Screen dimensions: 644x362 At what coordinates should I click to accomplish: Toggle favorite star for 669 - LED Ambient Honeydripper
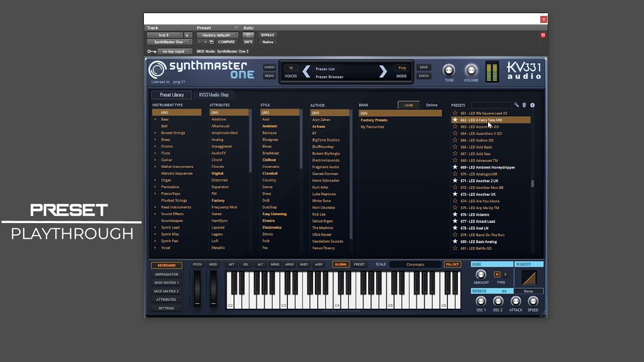(x=455, y=167)
